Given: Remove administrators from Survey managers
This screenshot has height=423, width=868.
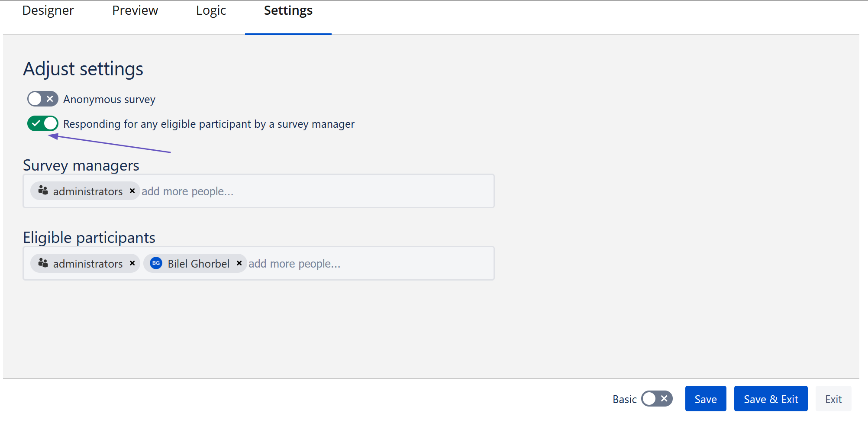Looking at the screenshot, I should coord(132,191).
